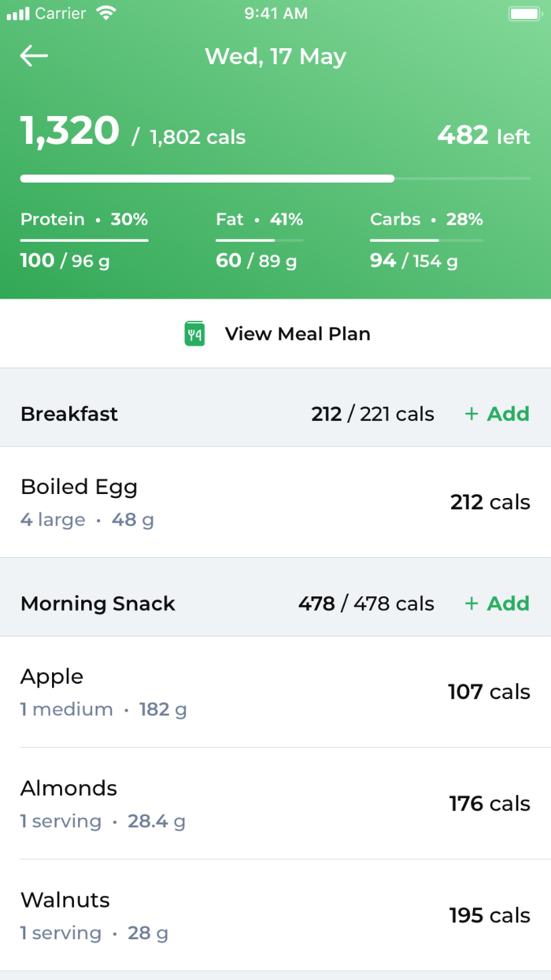The height and width of the screenshot is (980, 551).
Task: Tap the Wi-Fi status icon
Action: click(105, 13)
